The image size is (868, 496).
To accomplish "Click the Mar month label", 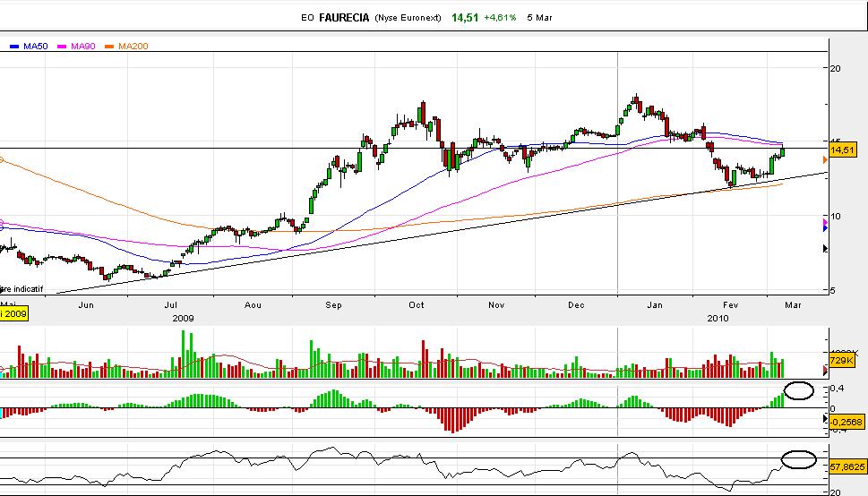I will [794, 305].
